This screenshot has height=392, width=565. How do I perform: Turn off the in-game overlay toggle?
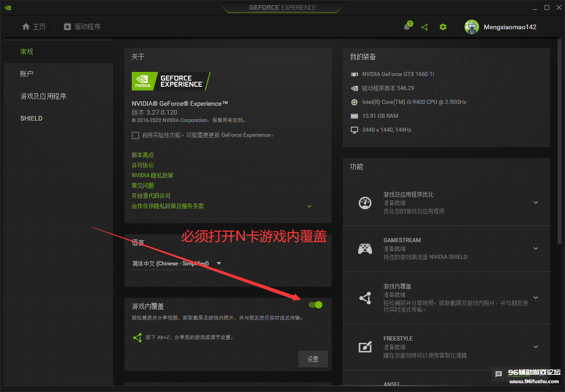point(315,305)
